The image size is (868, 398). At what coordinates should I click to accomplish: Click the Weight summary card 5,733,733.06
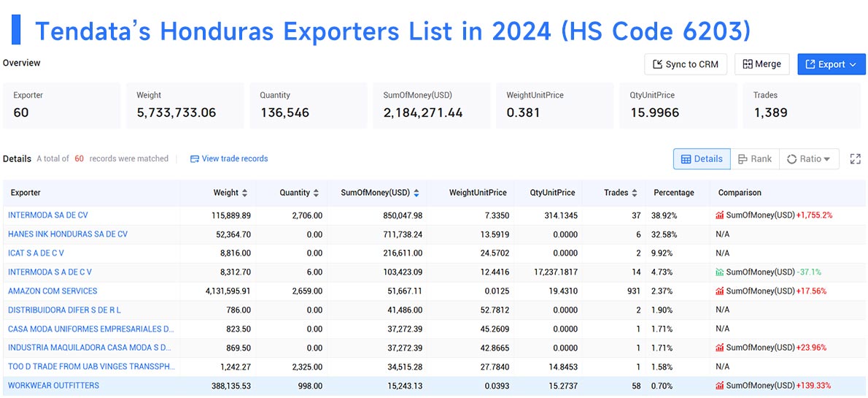[185, 105]
